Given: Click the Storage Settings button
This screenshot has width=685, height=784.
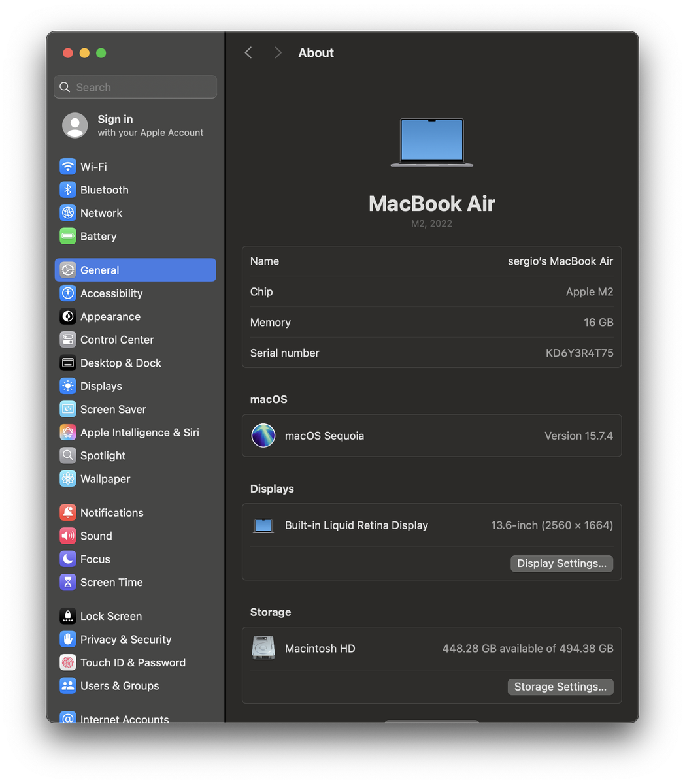Looking at the screenshot, I should (560, 687).
